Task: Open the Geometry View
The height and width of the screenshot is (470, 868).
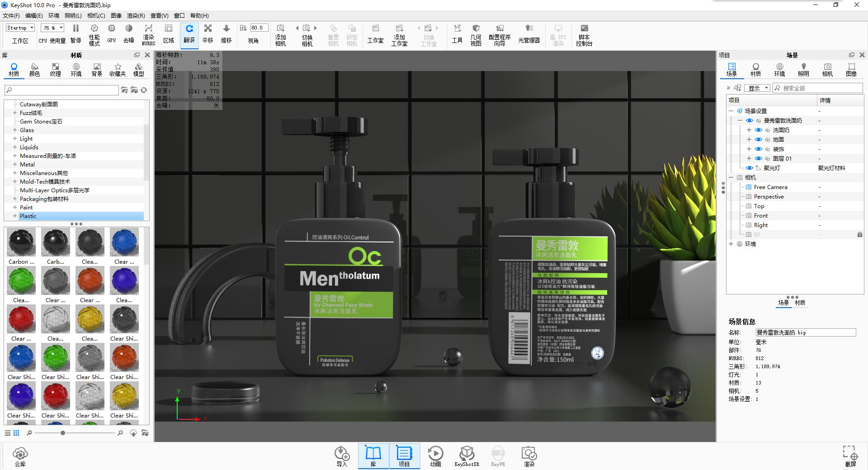Action: coord(476,35)
